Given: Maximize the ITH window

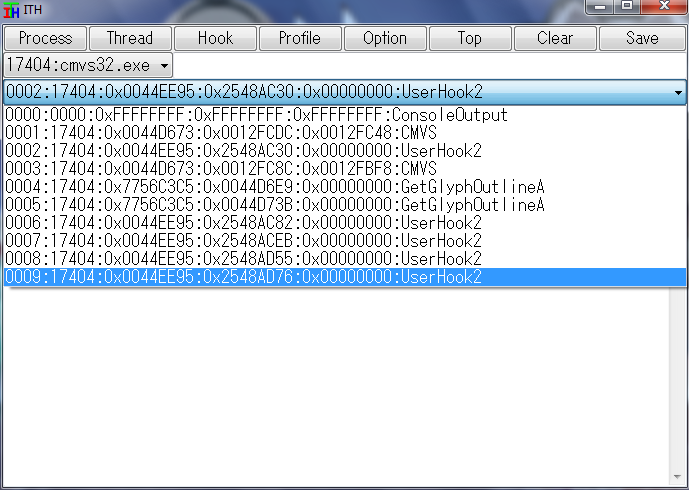Looking at the screenshot, I should click(x=627, y=7).
